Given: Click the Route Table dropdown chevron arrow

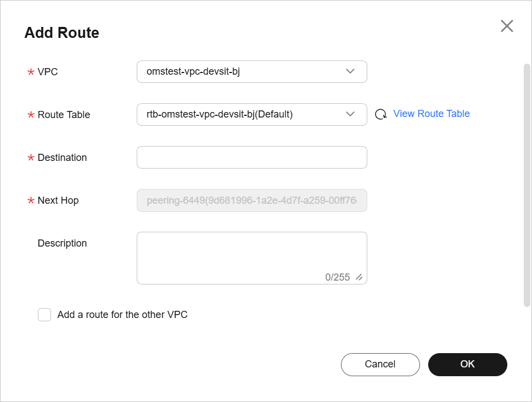Looking at the screenshot, I should coord(350,114).
